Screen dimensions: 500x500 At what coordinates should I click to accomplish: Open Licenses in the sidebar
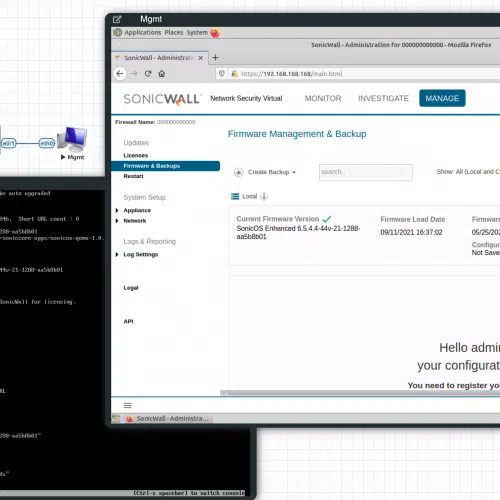(x=136, y=155)
